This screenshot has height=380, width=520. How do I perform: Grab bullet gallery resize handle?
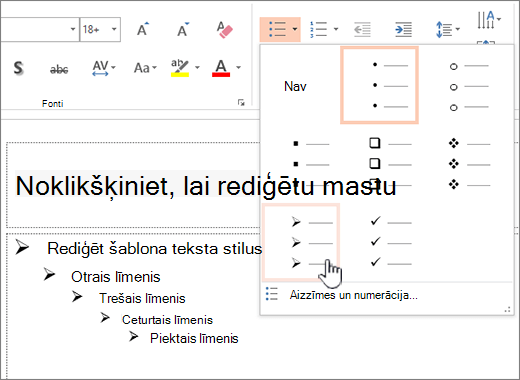(x=508, y=310)
